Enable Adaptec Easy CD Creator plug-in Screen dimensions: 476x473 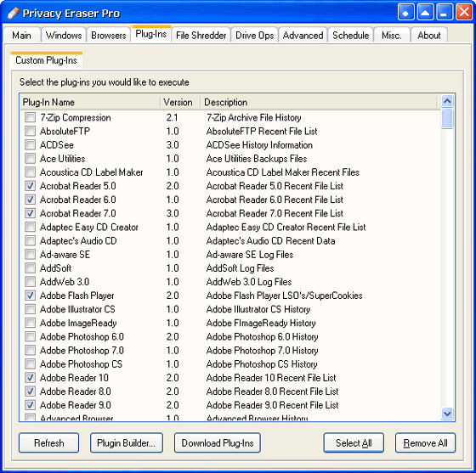30,227
